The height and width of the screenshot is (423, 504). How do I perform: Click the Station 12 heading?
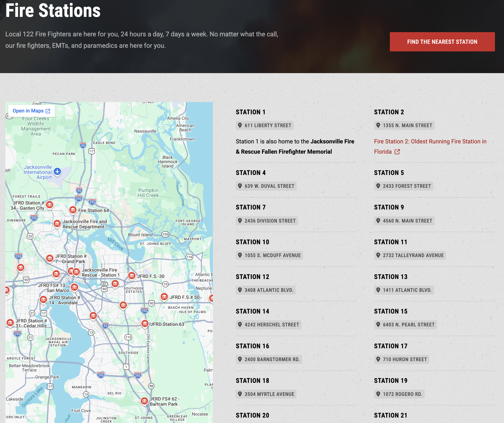(252, 277)
